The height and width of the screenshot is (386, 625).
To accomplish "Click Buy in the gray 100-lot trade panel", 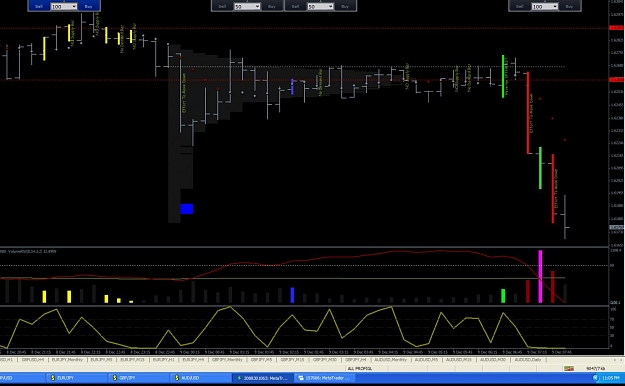I will coord(569,6).
